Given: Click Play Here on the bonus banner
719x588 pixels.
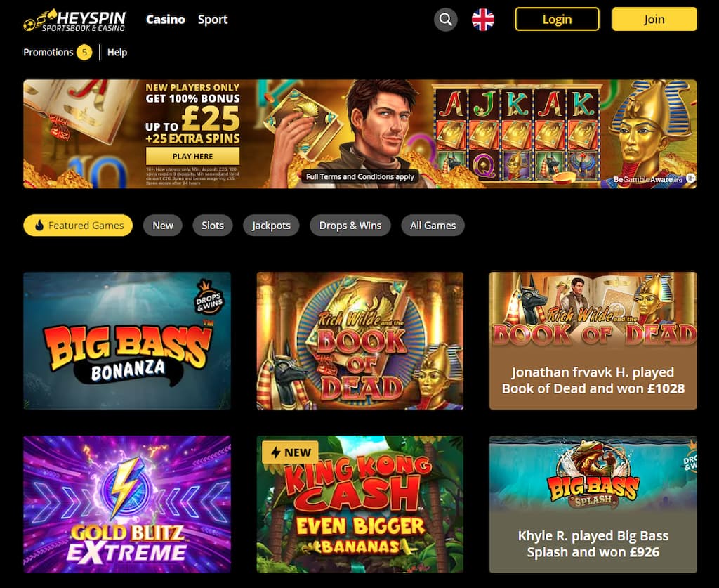Looking at the screenshot, I should pos(192,156).
